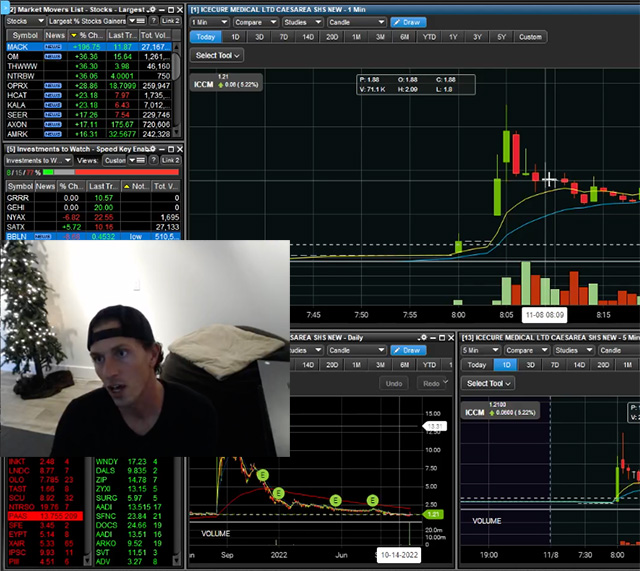Open Candle chart-type dropdown in 1 Min chart
Image resolution: width=640 pixels, height=571 pixels.
tap(356, 22)
